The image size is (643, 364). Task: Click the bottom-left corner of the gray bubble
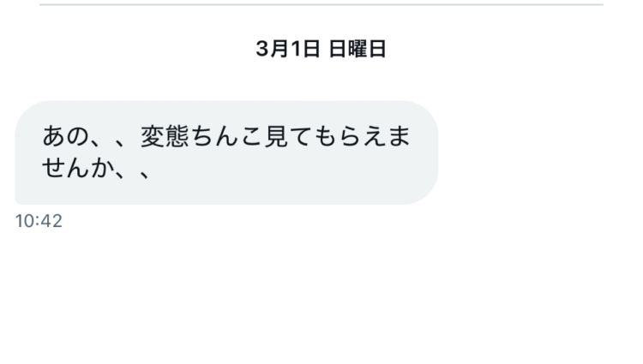tap(18, 200)
